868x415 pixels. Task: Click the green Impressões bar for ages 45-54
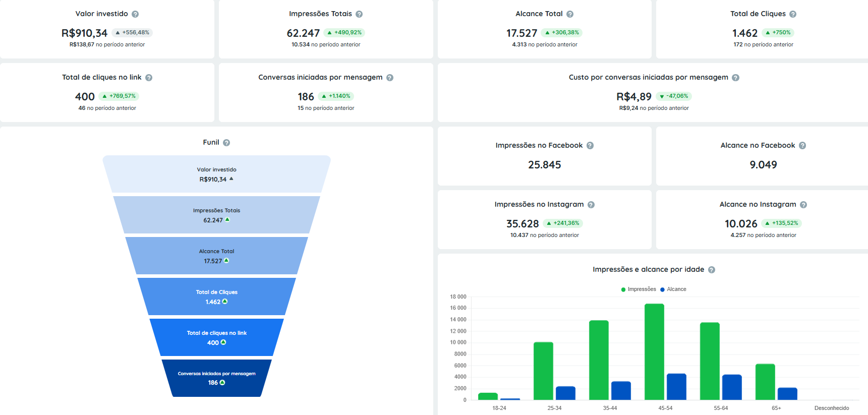654,352
